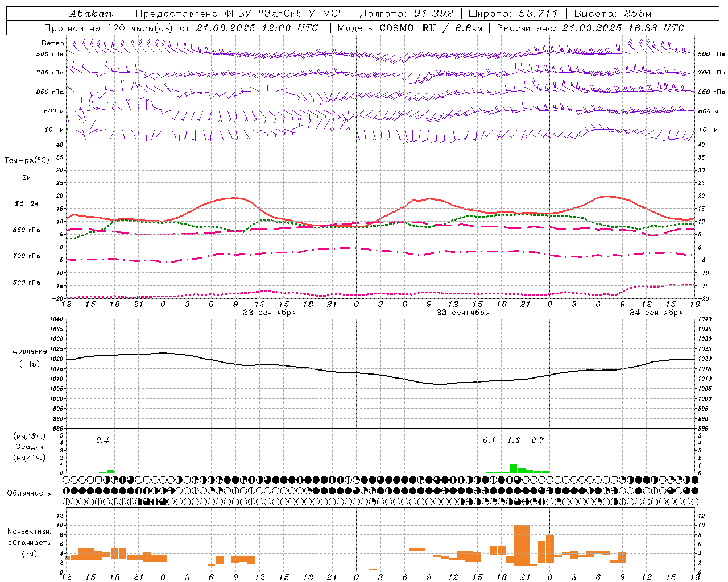The height and width of the screenshot is (582, 728).
Task: Click the '(мм/1ч.)' precipitation unit label
Action: click(x=30, y=458)
